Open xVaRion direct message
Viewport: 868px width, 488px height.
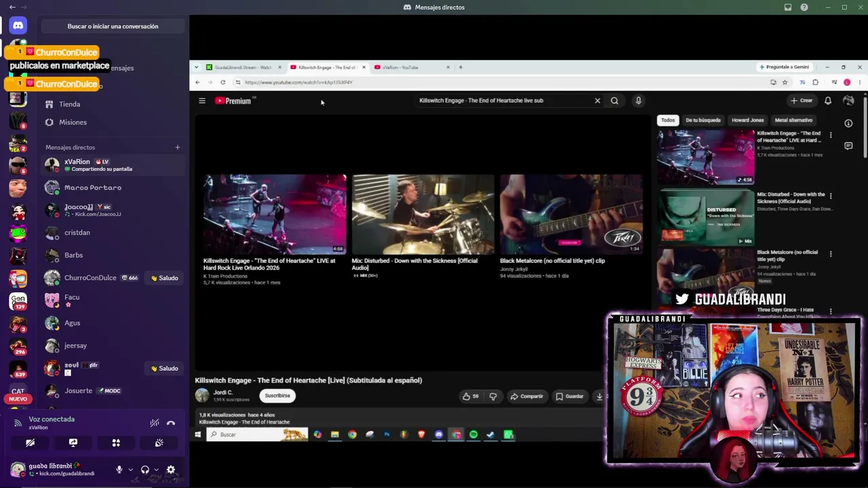[x=113, y=165]
